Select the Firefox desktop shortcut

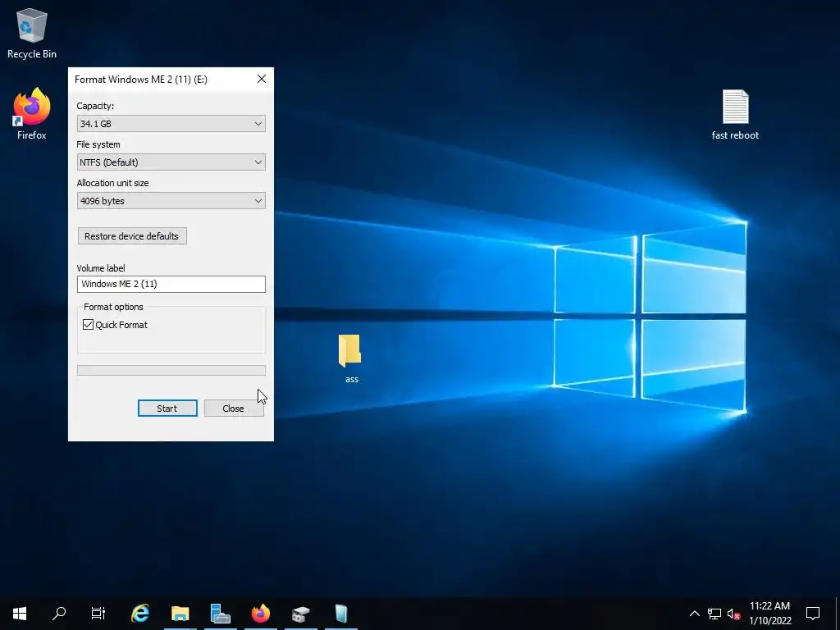pos(32,114)
